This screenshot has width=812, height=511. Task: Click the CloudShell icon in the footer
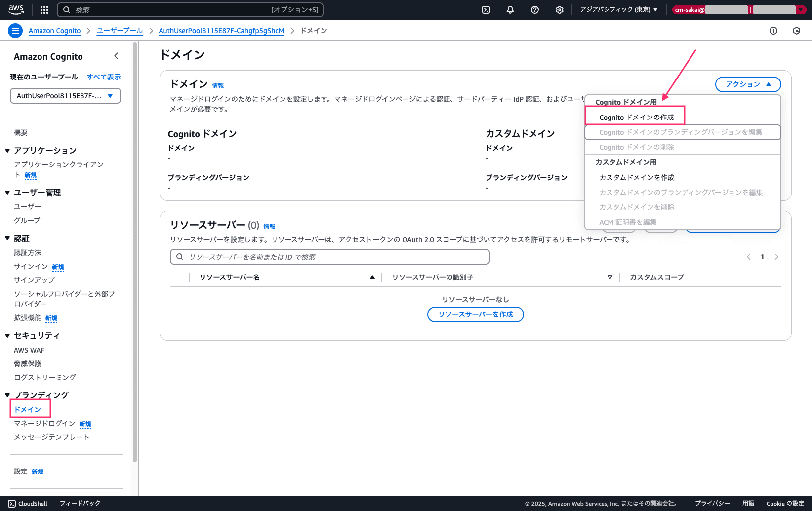12,504
